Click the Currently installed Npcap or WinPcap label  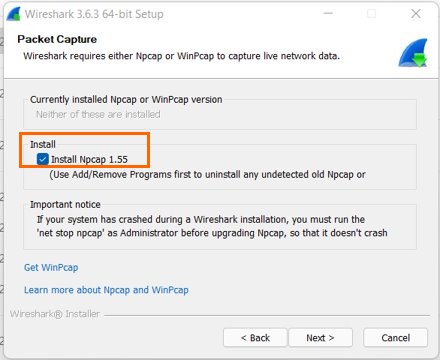click(x=126, y=99)
